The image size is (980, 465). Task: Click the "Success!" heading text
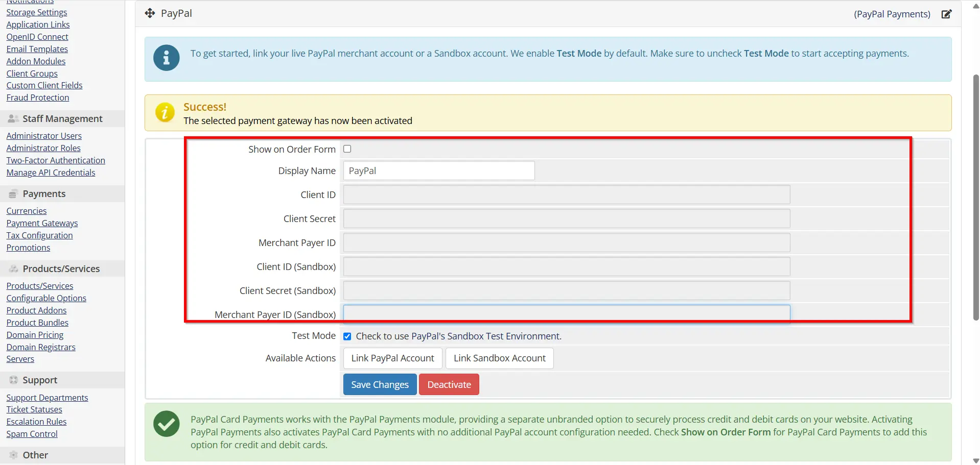[205, 107]
